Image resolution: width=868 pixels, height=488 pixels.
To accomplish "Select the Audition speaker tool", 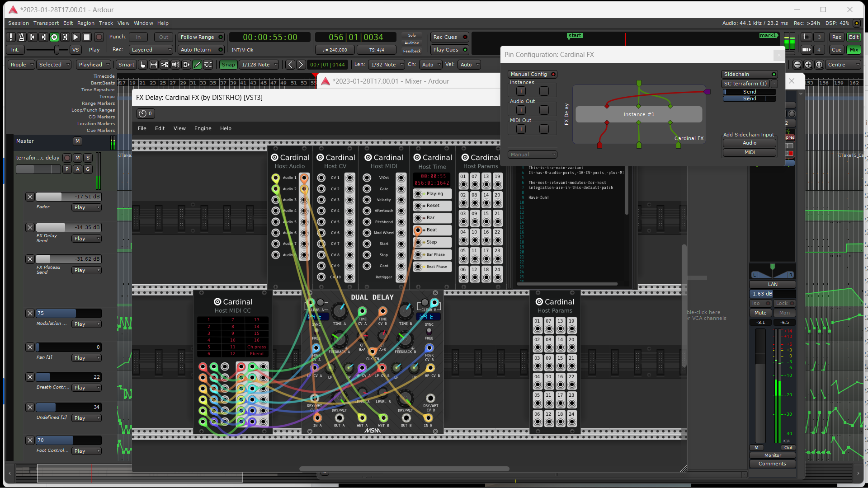I will (x=175, y=65).
